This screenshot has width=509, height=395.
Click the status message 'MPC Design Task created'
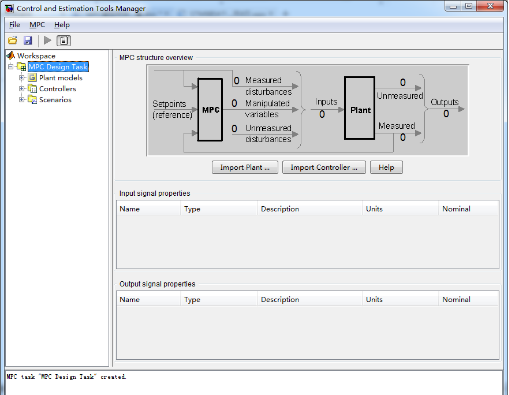point(66,377)
